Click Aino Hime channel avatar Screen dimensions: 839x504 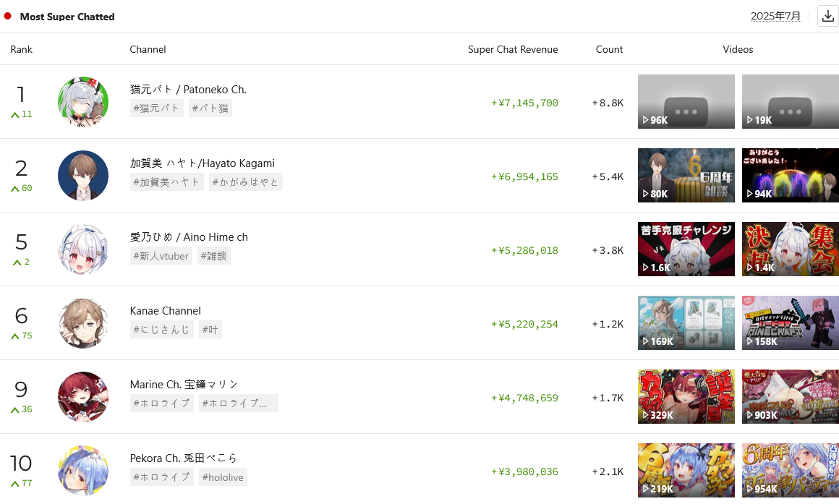point(83,249)
